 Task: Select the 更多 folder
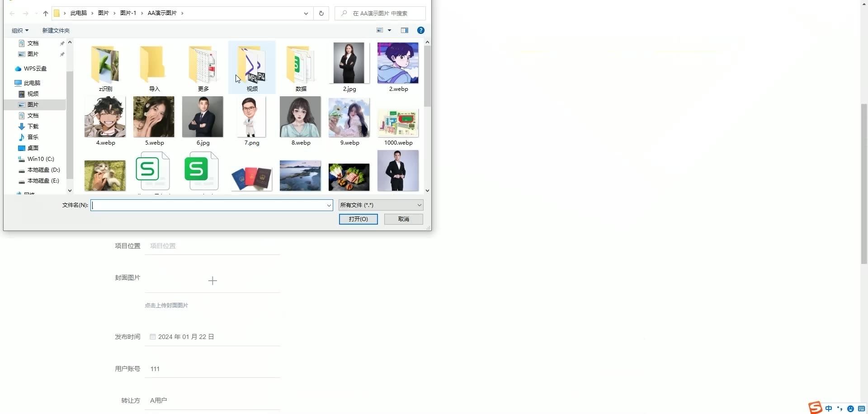click(x=203, y=68)
